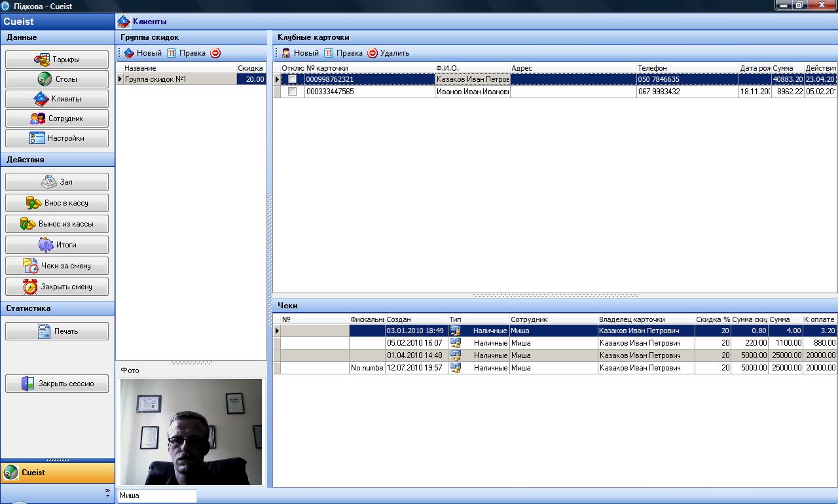Toggle disable checkbox for card 000333447565
838x504 pixels.
292,92
